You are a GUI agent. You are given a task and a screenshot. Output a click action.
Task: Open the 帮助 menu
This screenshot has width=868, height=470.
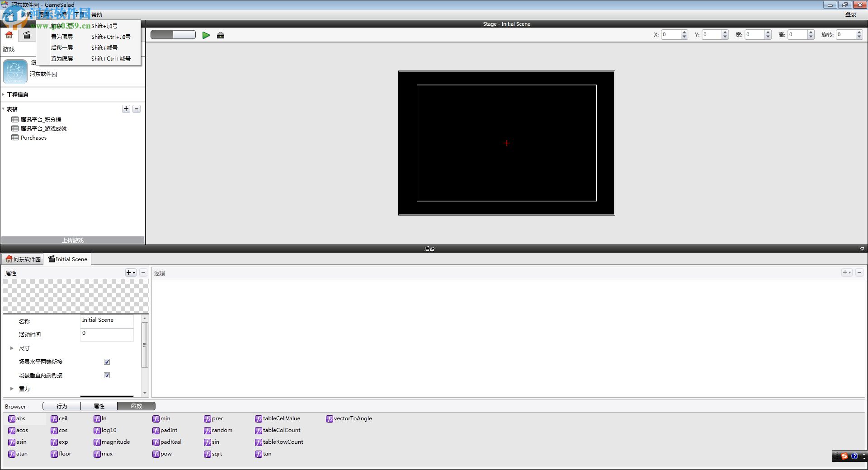[97, 14]
